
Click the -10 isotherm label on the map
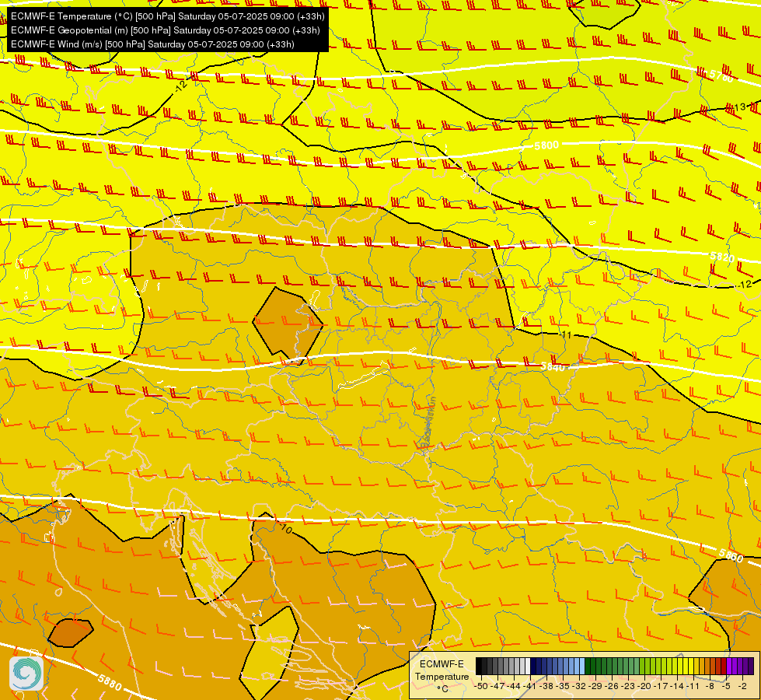(285, 528)
